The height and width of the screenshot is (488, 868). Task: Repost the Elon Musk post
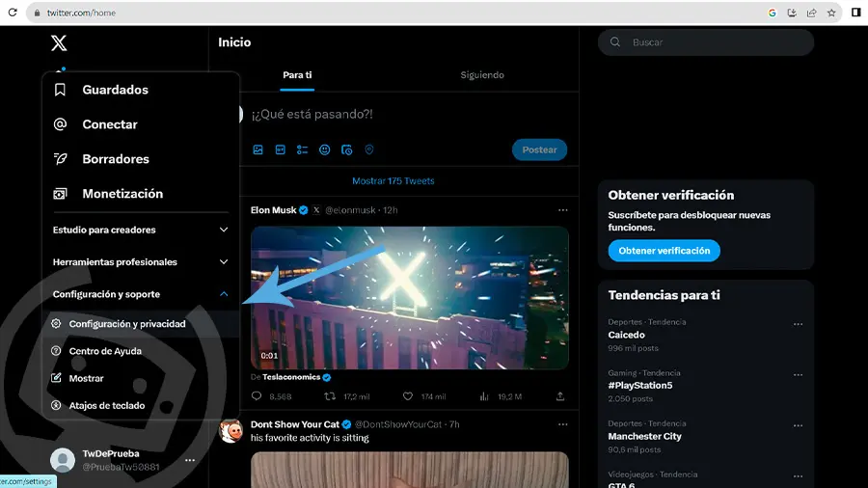coord(330,396)
